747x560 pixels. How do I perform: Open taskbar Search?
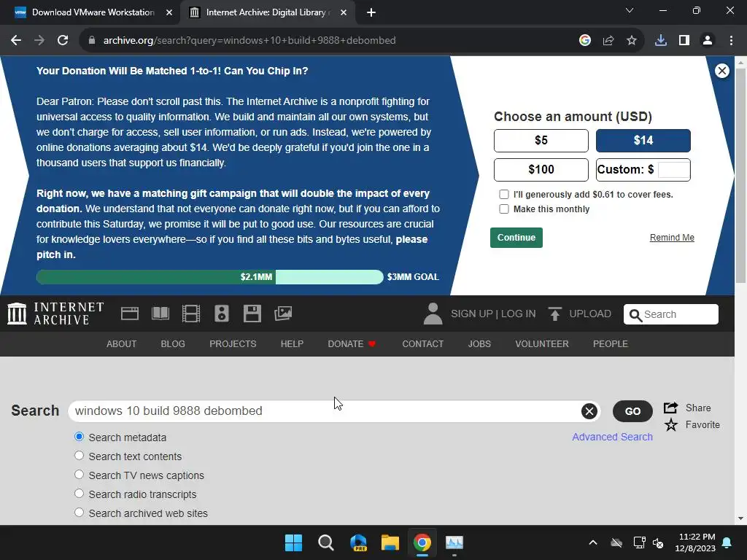pos(326,542)
